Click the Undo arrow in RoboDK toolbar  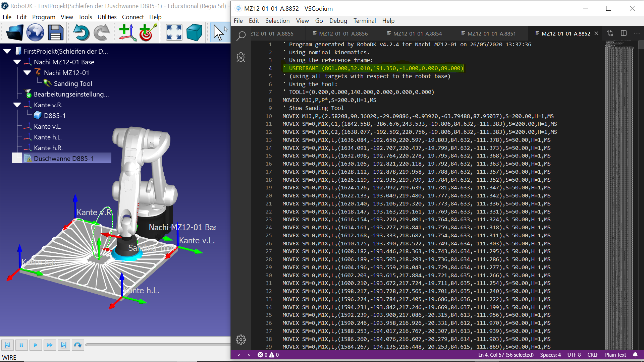[81, 33]
